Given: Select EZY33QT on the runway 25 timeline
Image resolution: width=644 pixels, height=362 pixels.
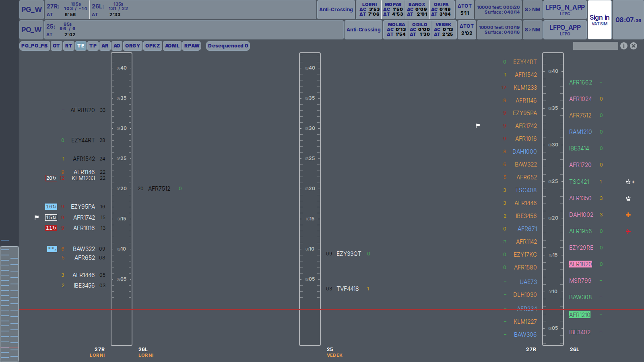Looking at the screenshot, I should coord(349,254).
